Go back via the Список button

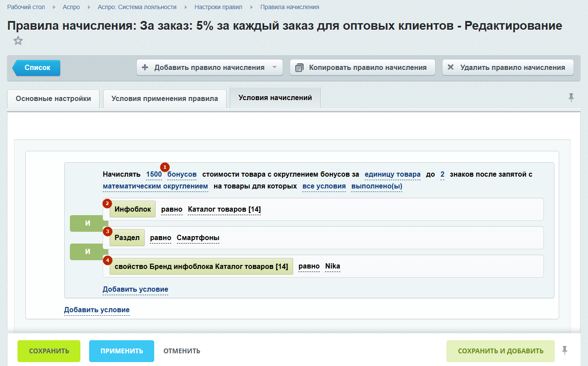click(37, 68)
